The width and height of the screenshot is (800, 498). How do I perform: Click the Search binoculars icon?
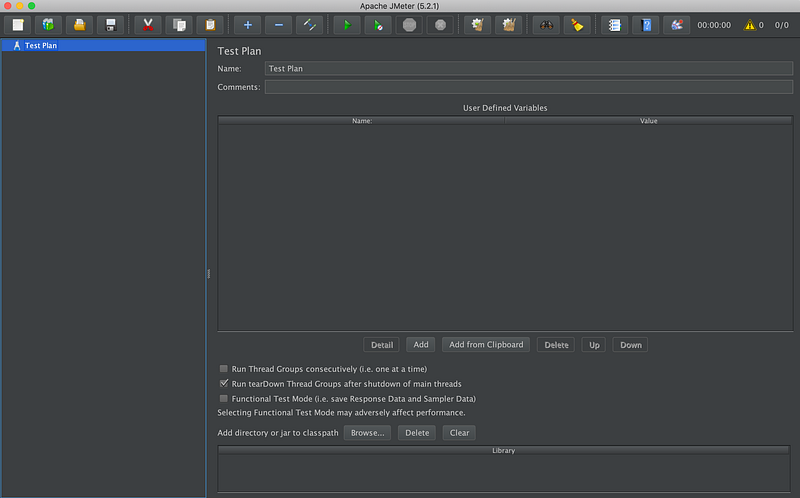545,25
